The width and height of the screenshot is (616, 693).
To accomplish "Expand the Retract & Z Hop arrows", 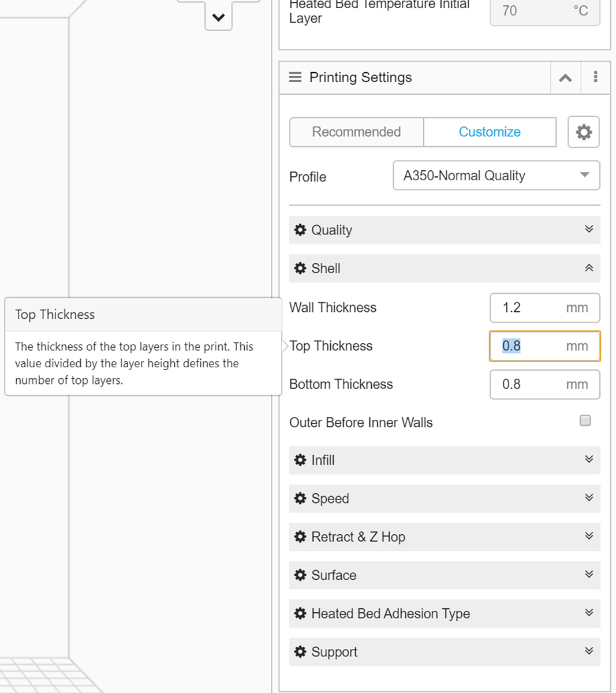I will point(589,536).
